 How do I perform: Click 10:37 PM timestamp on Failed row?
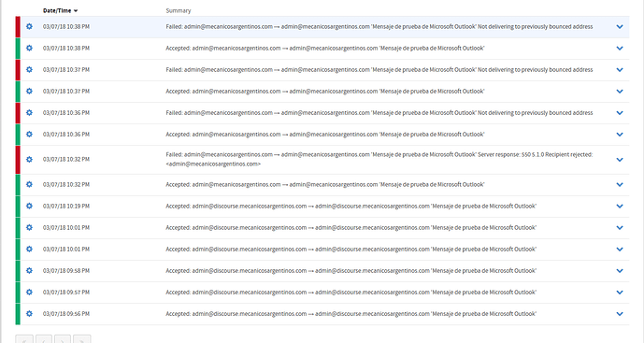click(66, 70)
